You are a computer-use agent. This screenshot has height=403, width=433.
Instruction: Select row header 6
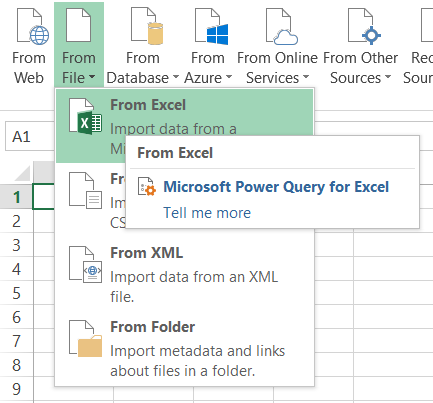(x=17, y=317)
